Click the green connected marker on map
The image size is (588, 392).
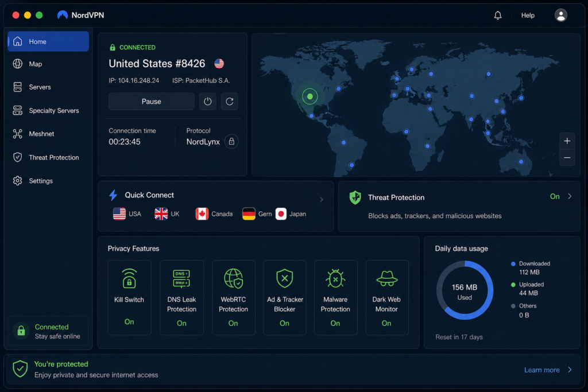click(310, 96)
